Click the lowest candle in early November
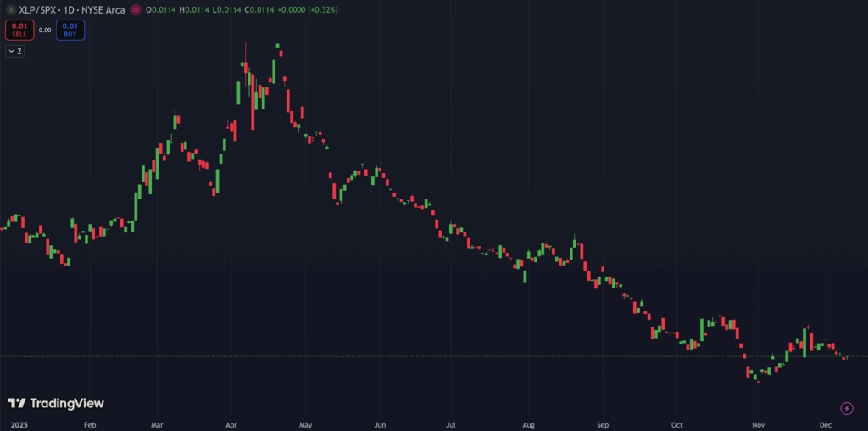This screenshot has height=431, width=868. click(759, 381)
